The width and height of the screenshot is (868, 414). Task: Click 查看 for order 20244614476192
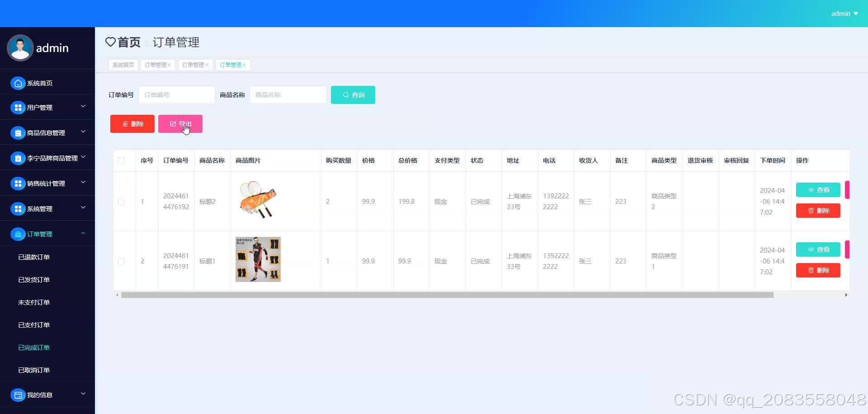(818, 190)
